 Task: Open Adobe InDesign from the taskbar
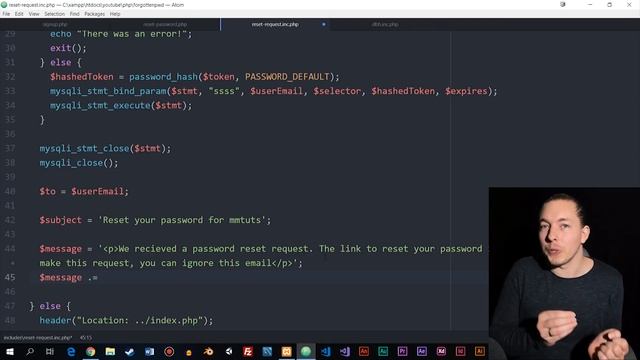pos(460,351)
